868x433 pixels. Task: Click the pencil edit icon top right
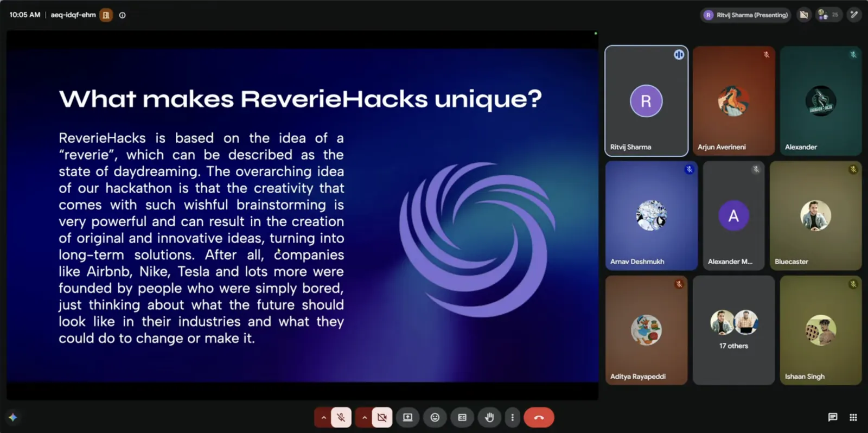[854, 15]
